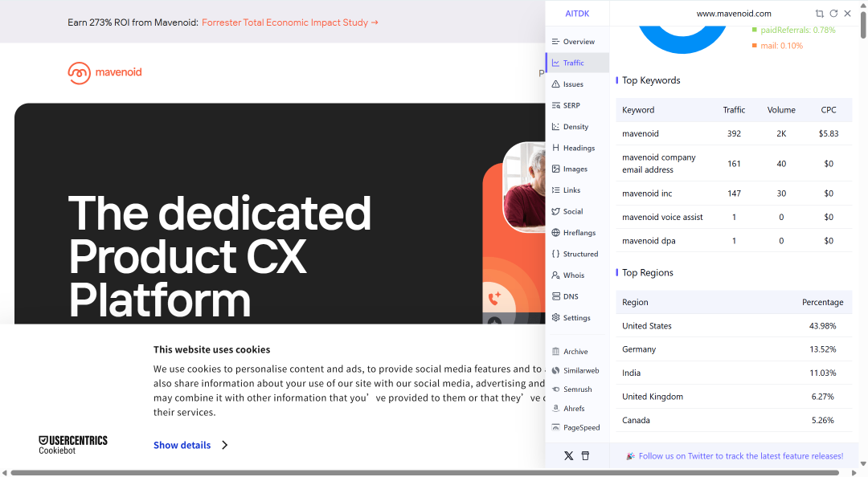
Task: Click the down arrow of vertical scrollbar
Action: point(863,464)
